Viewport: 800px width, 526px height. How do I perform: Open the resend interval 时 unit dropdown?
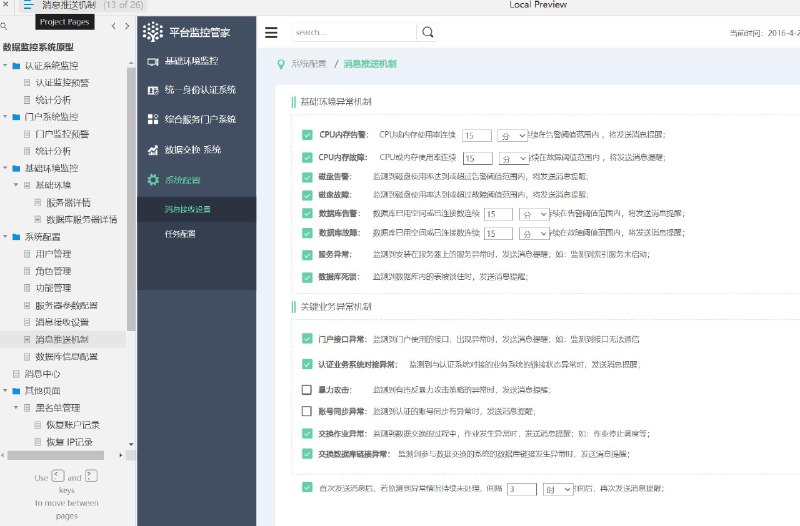pos(558,489)
